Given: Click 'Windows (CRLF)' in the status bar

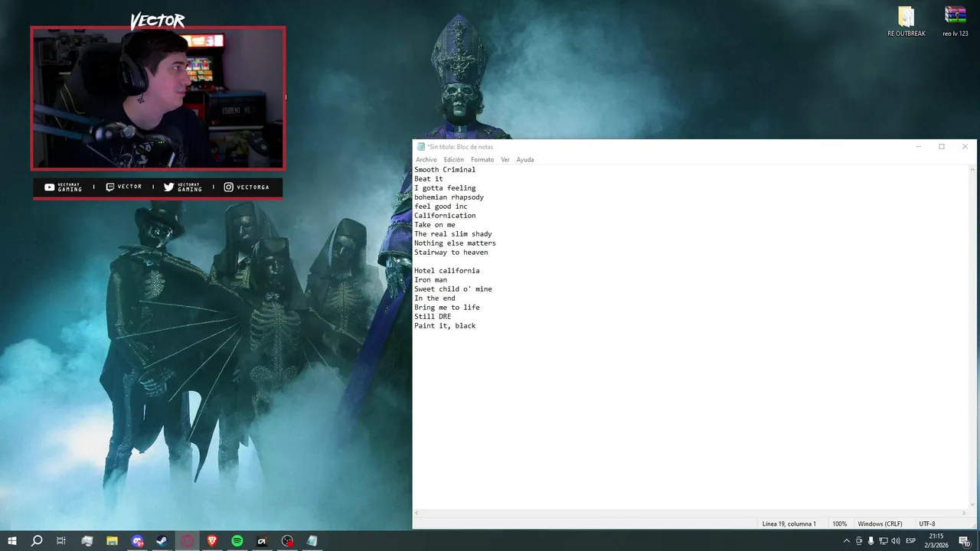Looking at the screenshot, I should tap(880, 524).
